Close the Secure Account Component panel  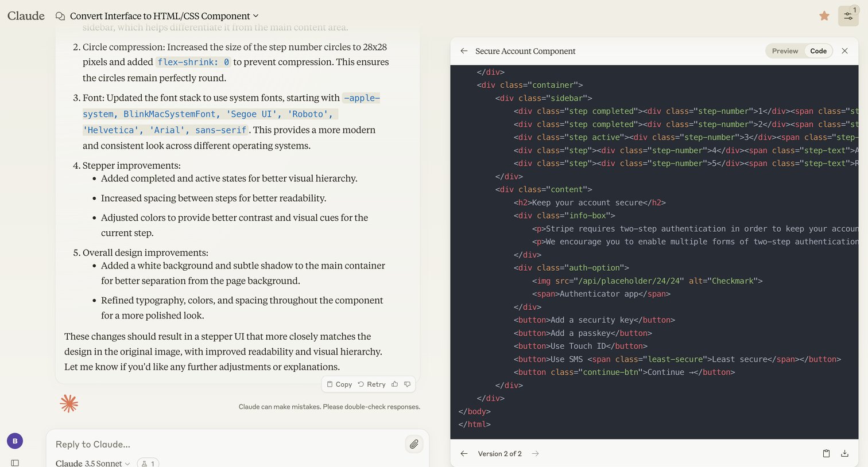[844, 51]
